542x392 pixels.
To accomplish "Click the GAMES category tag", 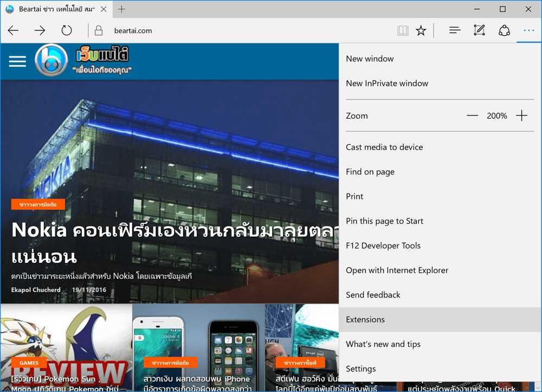I will (29, 363).
